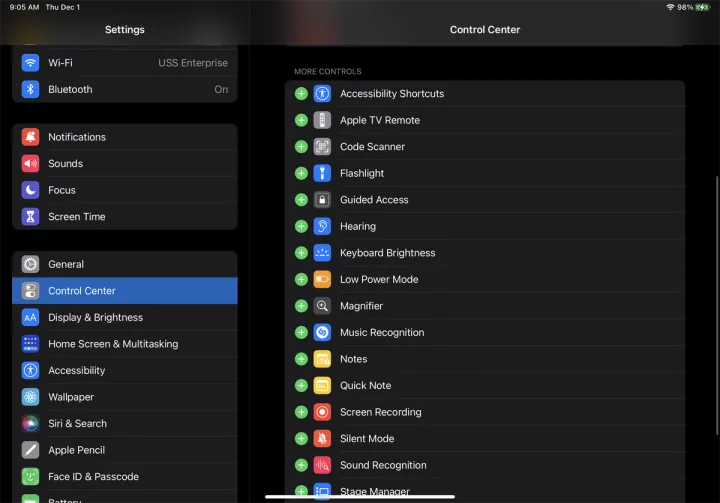Tap the Screen Recording icon
This screenshot has width=720, height=503.
pos(322,412)
